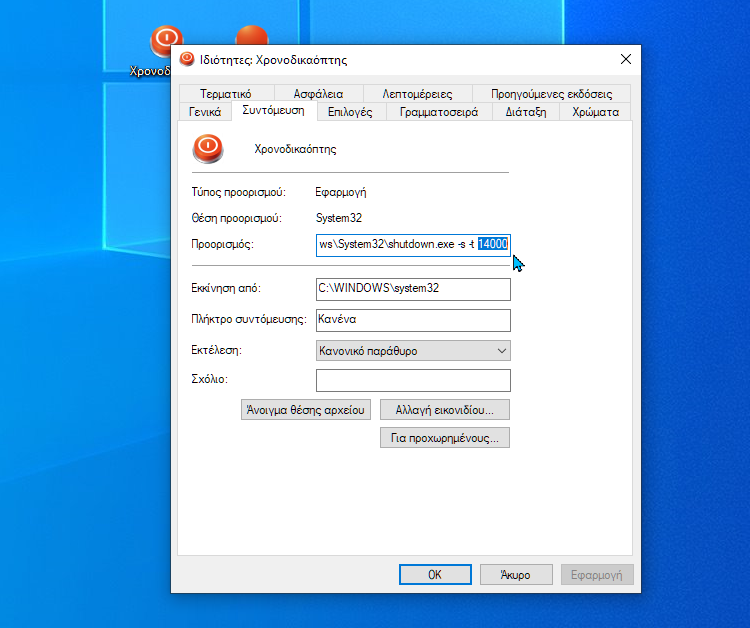Screen dimensions: 750x628
Task: Click the System32 target location value
Action: coord(339,218)
